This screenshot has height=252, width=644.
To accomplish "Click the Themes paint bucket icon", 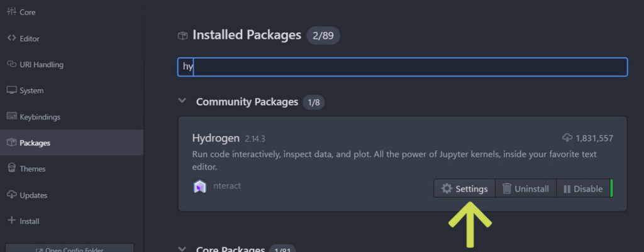I will (11, 168).
